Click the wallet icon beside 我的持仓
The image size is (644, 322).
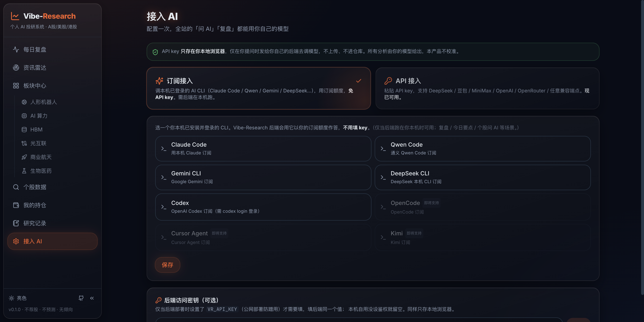coord(16,205)
